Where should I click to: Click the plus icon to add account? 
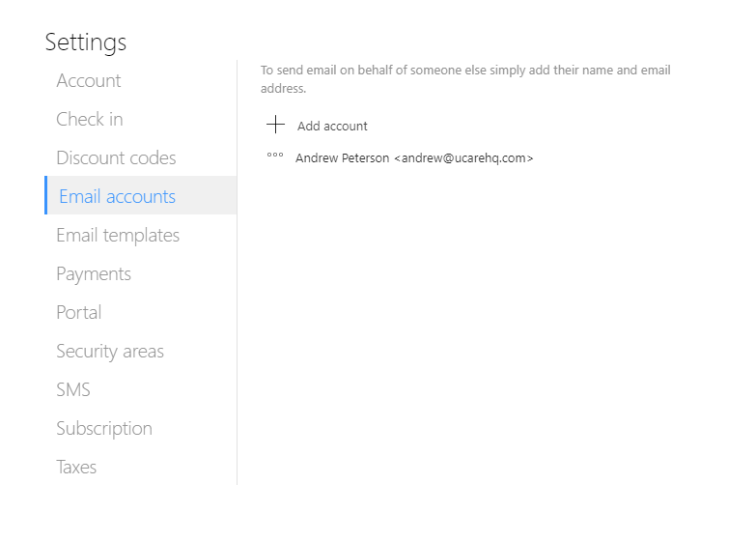tap(275, 125)
